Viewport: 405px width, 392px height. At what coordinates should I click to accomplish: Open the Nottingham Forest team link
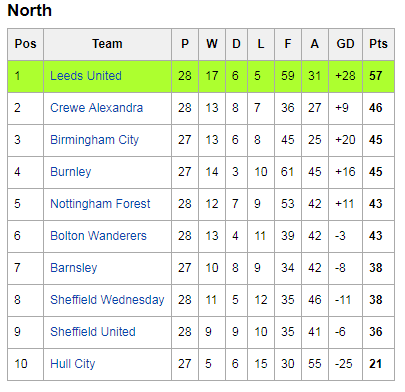pos(100,204)
